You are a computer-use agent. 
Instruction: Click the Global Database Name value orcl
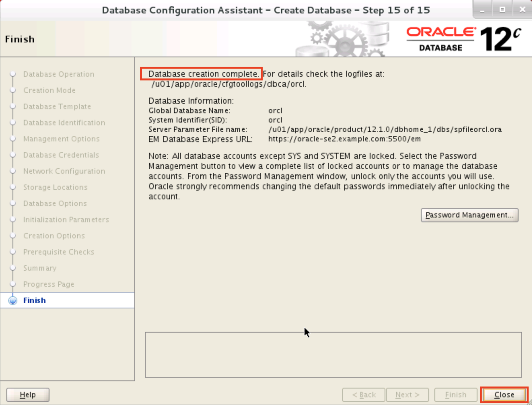click(x=275, y=110)
